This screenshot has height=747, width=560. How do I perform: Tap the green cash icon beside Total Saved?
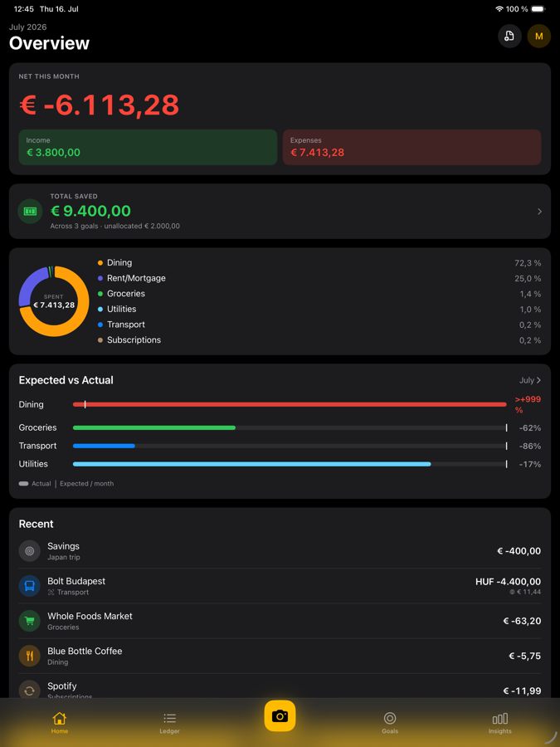(30, 211)
